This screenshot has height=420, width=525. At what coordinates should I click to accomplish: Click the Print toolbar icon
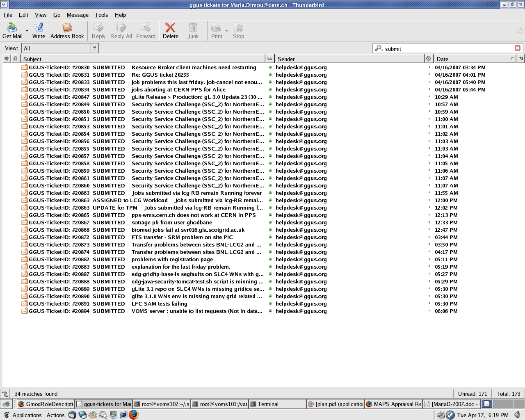(216, 31)
